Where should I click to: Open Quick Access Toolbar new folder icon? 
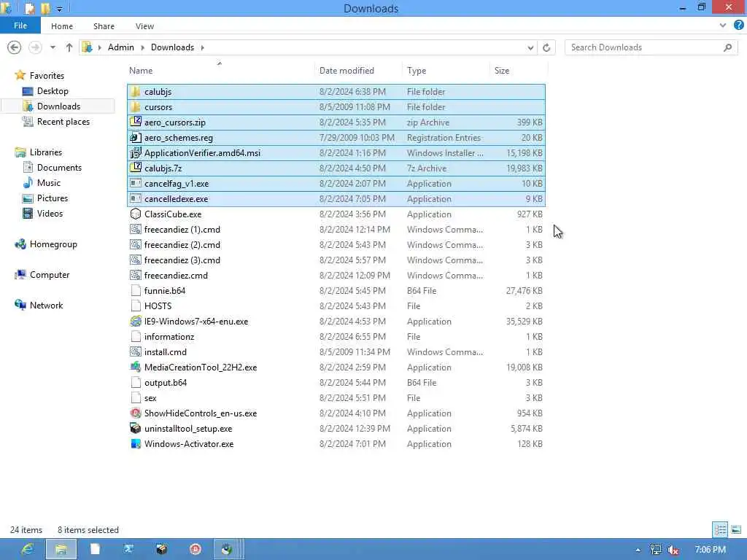pyautogui.click(x=46, y=8)
